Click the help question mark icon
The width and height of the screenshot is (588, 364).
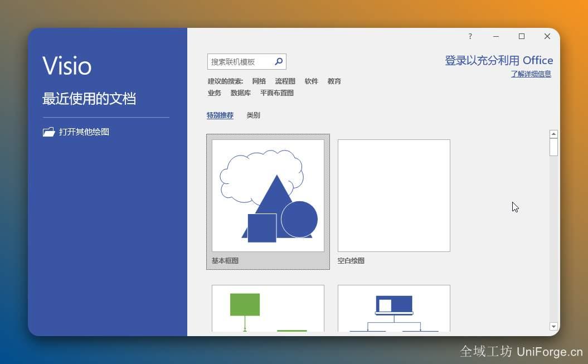point(470,36)
